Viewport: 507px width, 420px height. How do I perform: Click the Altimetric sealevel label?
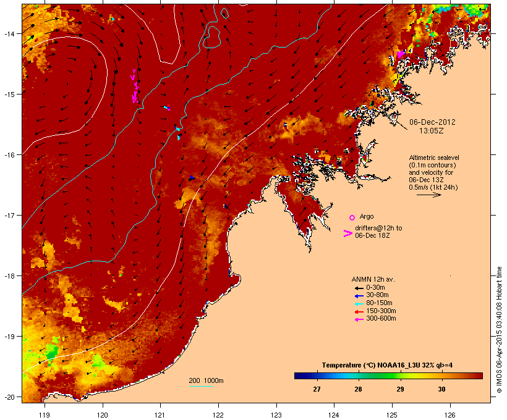tap(434, 157)
